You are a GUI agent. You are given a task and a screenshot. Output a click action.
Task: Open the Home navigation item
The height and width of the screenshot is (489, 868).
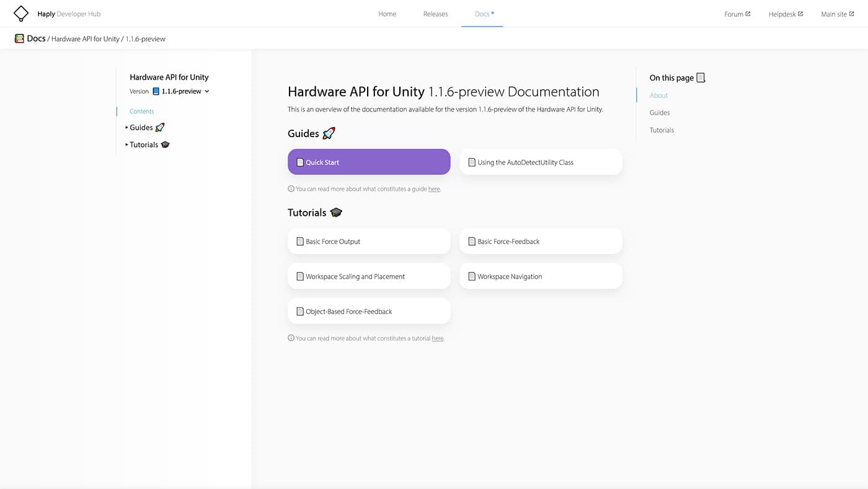click(387, 13)
